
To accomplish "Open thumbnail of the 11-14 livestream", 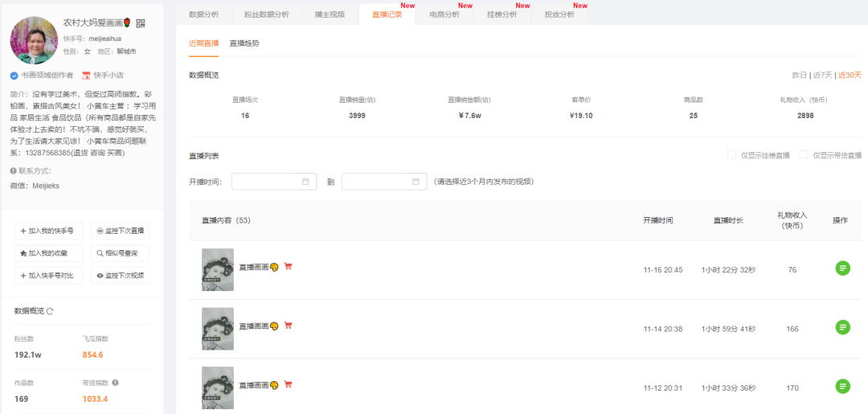I will (218, 329).
